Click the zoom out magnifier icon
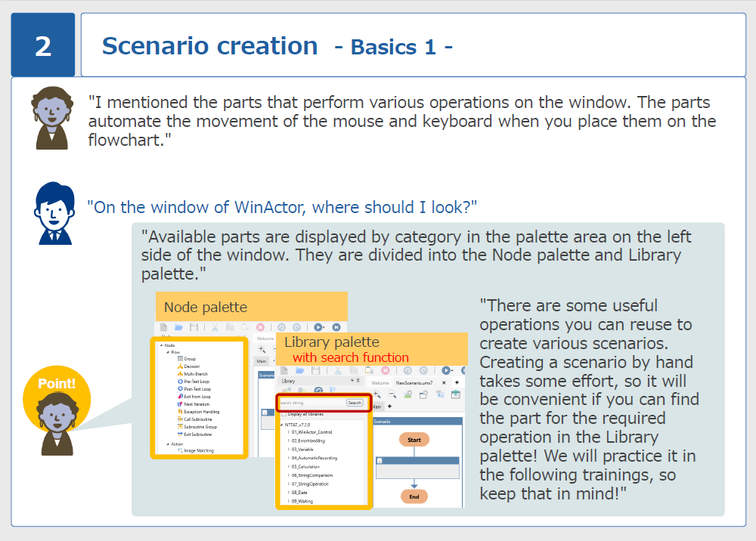Image resolution: width=756 pixels, height=541 pixels. coord(392,394)
